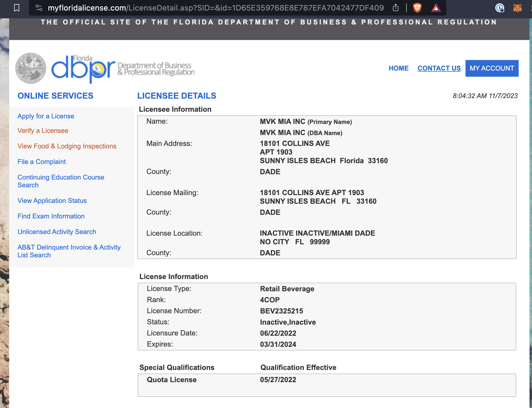Open AB&T Delinquent Invoice & Activity List Search

[x=69, y=251]
